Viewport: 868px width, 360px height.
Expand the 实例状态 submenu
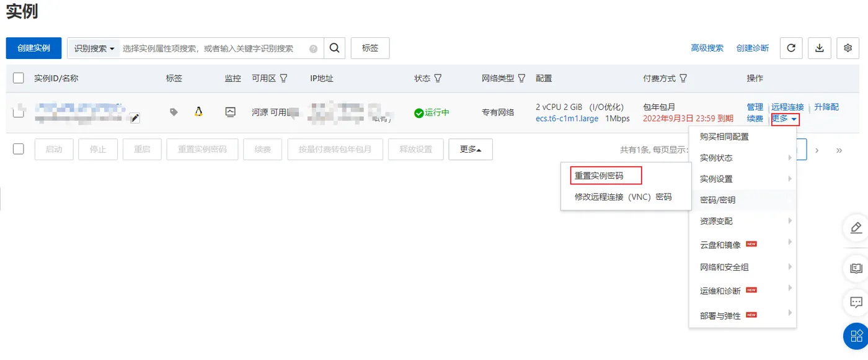coord(743,158)
